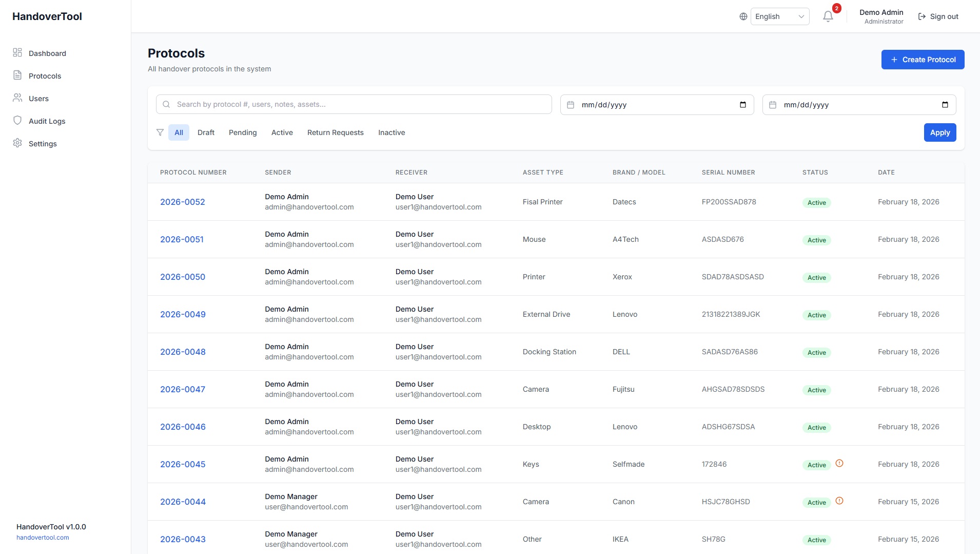
Task: Select the Active filter tab
Action: click(x=282, y=132)
